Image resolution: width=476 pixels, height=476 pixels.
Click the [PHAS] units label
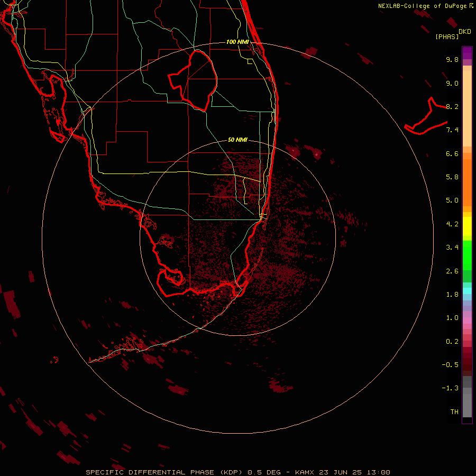click(x=447, y=36)
